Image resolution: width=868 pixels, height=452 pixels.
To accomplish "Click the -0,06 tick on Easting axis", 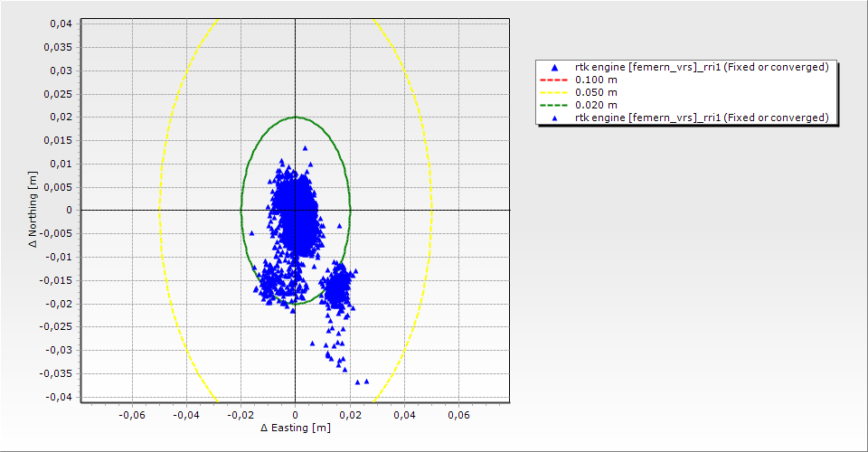I will pyautogui.click(x=132, y=415).
